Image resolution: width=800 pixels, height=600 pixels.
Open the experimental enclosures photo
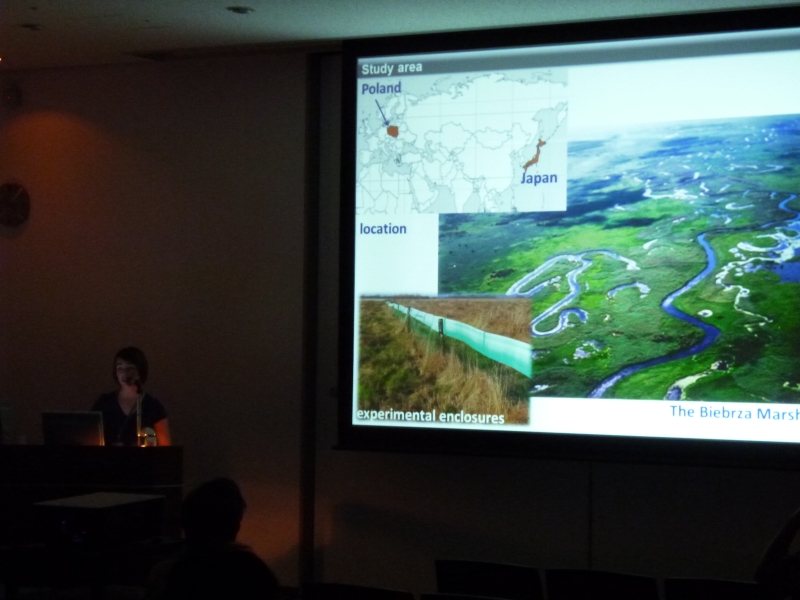[x=444, y=355]
